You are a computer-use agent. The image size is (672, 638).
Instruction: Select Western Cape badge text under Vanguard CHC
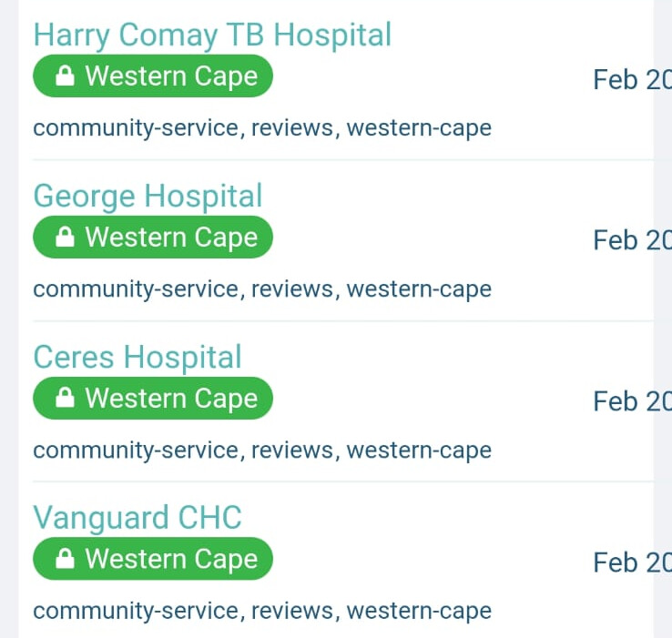click(171, 560)
